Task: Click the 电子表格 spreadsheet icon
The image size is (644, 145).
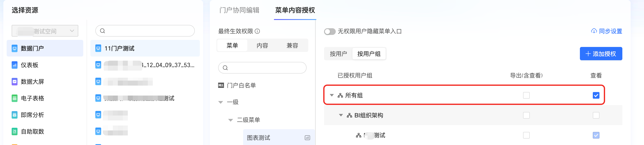Action: click(15, 98)
